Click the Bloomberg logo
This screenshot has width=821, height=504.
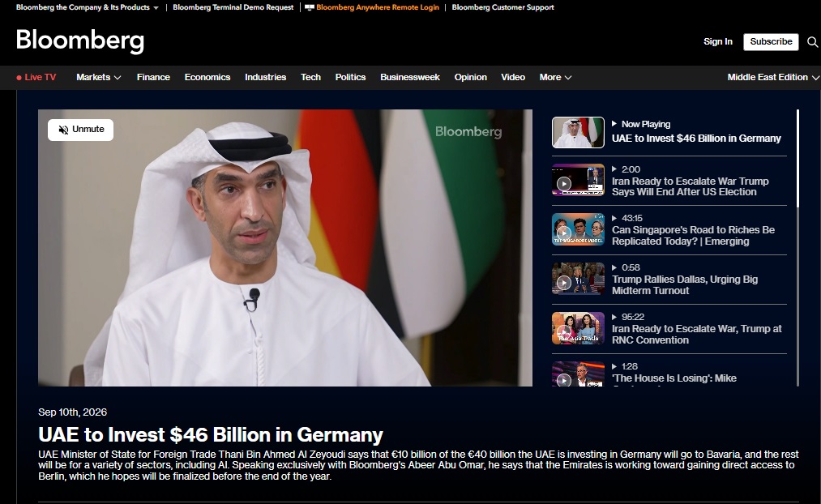point(80,41)
